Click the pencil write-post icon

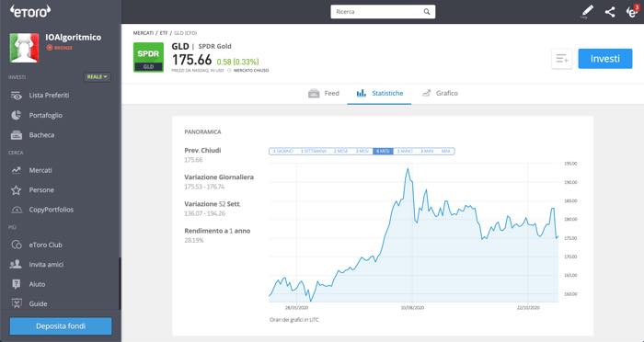tap(588, 12)
